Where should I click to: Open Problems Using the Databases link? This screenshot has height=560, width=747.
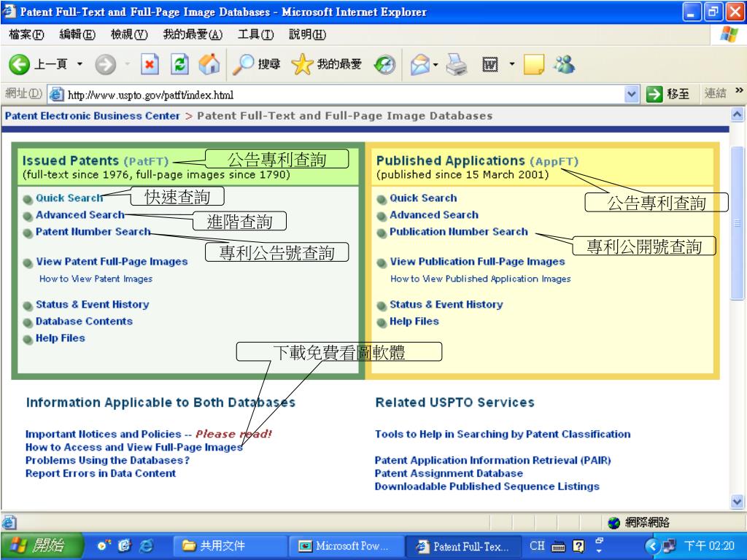point(107,460)
